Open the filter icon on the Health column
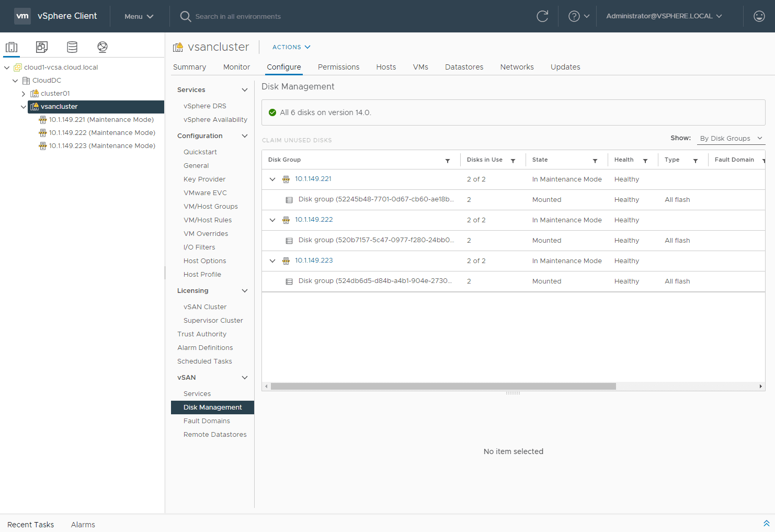Image resolution: width=775 pixels, height=532 pixels. 645,160
